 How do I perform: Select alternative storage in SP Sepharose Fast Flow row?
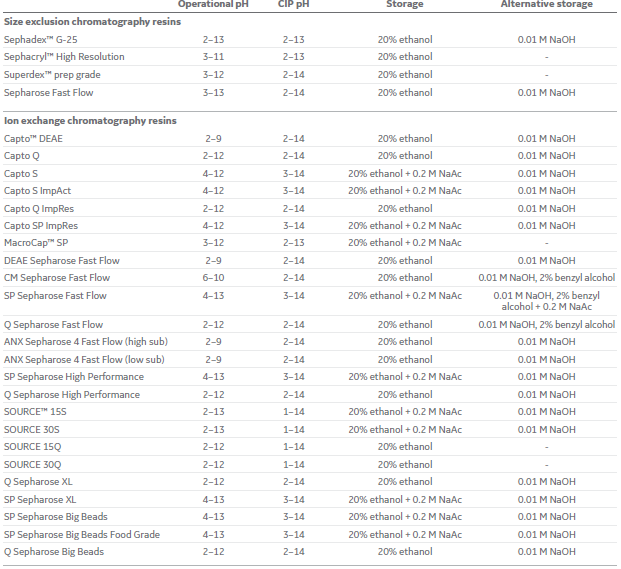tap(547, 301)
